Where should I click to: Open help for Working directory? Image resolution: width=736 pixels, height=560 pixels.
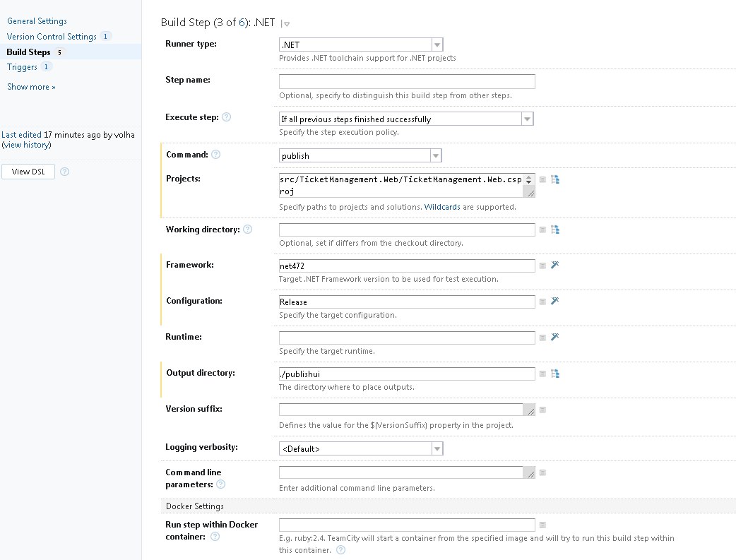pyautogui.click(x=248, y=229)
